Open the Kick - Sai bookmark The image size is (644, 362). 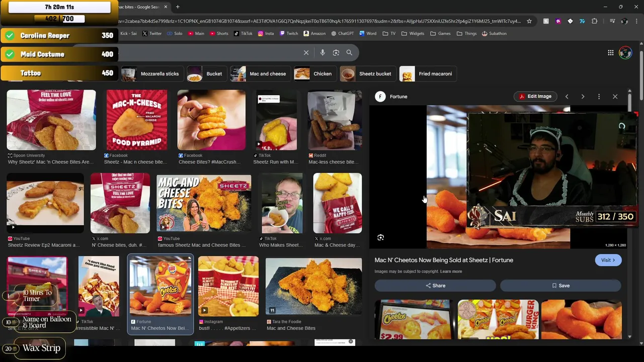click(128, 34)
